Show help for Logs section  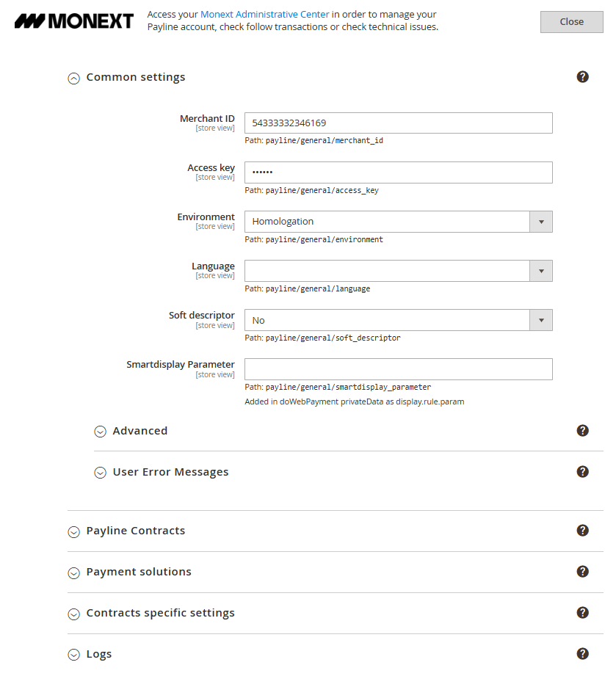[582, 654]
